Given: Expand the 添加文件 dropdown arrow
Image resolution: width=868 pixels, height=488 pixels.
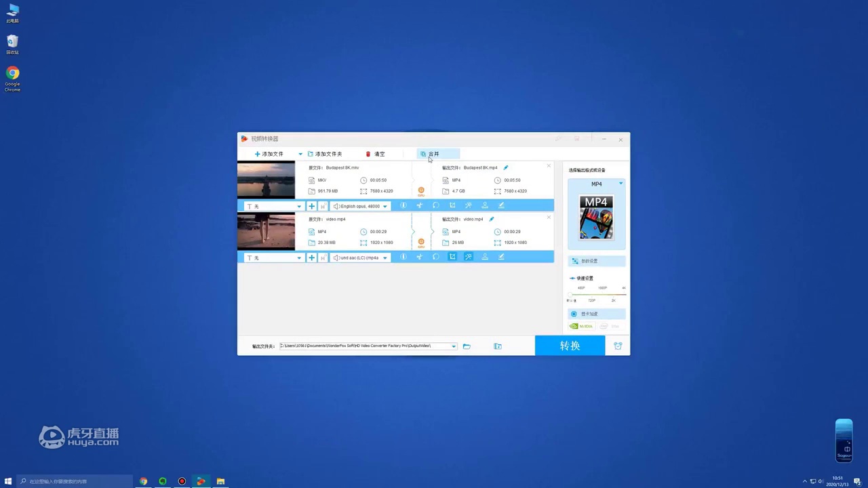Looking at the screenshot, I should tap(300, 154).
